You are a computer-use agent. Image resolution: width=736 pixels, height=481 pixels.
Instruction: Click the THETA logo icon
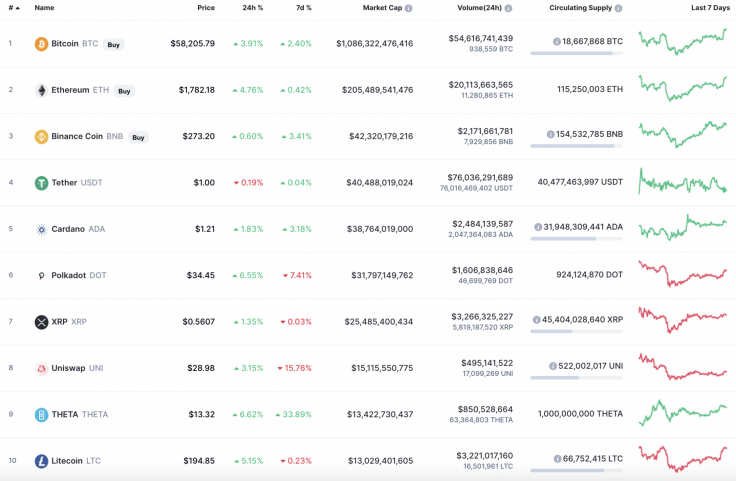[41, 414]
